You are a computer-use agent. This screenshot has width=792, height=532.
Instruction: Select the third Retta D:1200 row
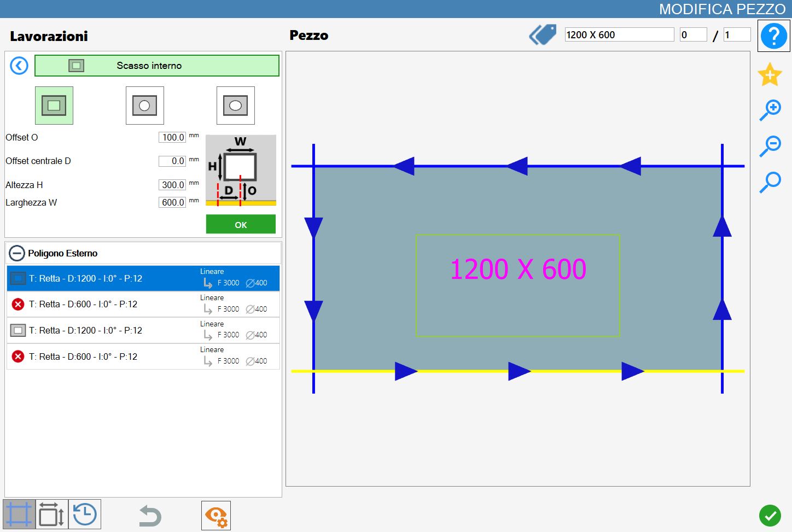(143, 330)
